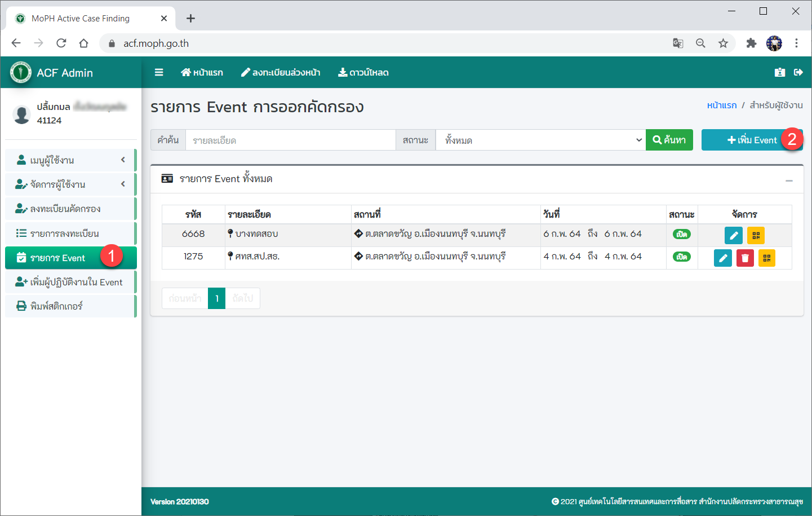Viewport: 812px width, 516px height.
Task: Open the QR code for event 6668
Action: 756,236
